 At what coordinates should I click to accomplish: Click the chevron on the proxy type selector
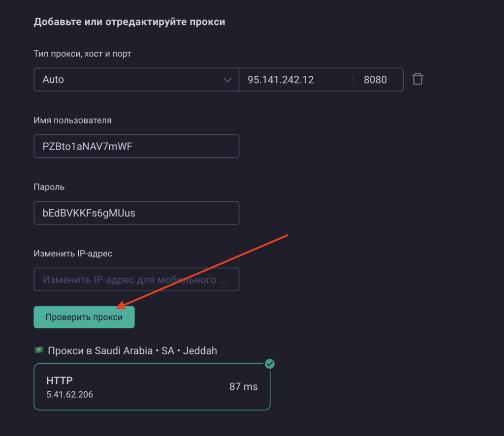pos(228,79)
